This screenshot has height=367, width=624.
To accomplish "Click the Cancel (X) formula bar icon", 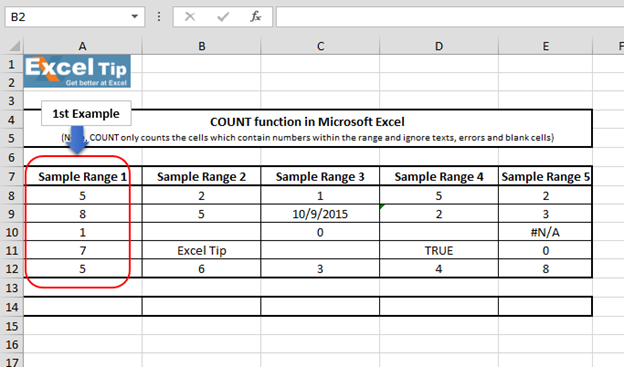I will coord(190,17).
